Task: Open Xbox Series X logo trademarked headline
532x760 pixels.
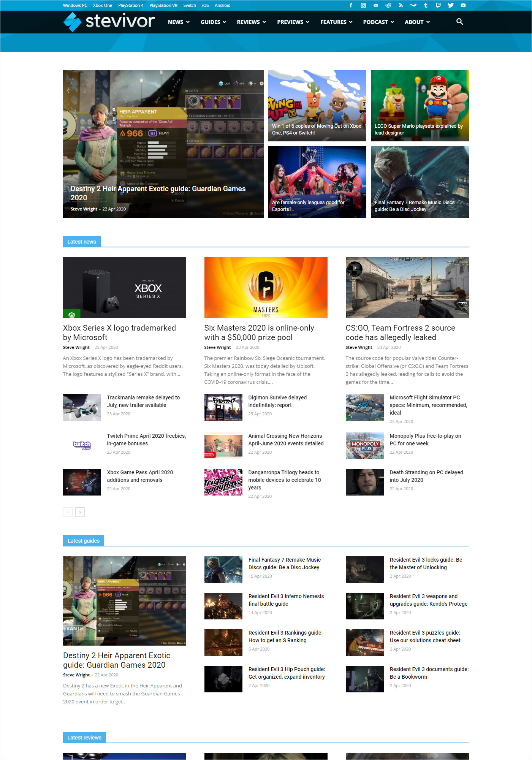Action: coord(119,332)
